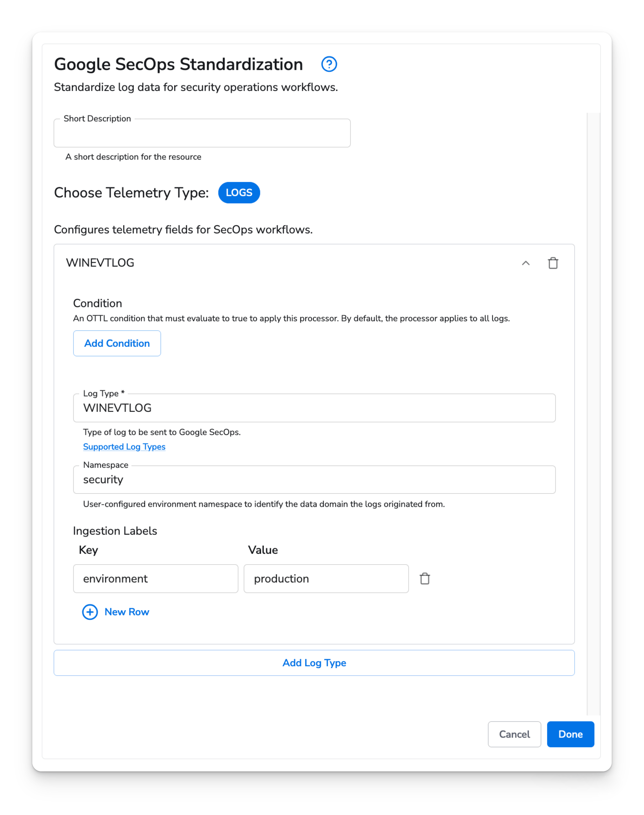
Task: Open the help icon beside the title
Action: tap(329, 64)
